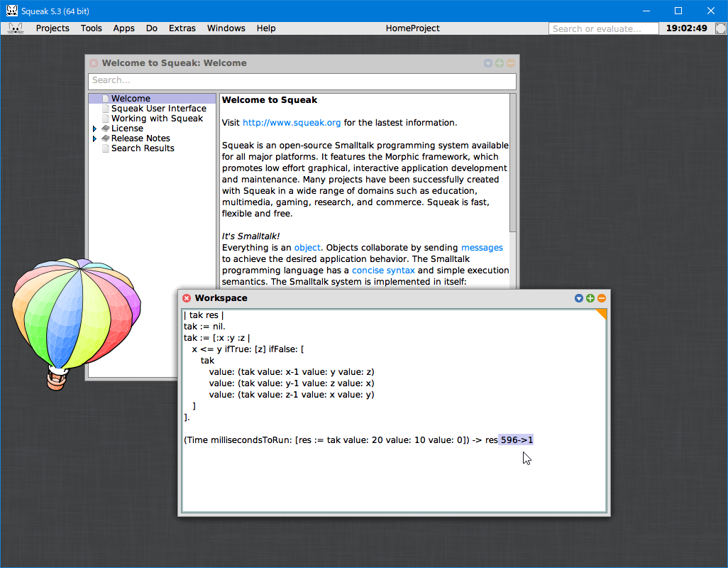Click the Workspace title bar text
The height and width of the screenshot is (568, 728).
pos(221,298)
